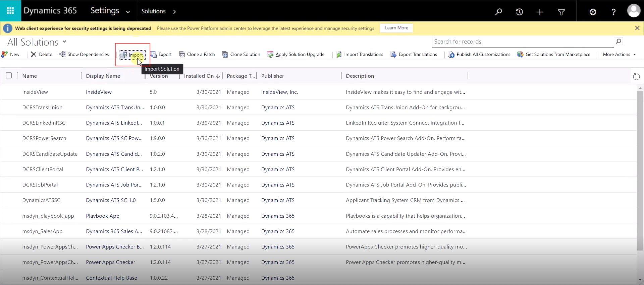
Task: Toggle the select-all checkbox in header
Action: tap(9, 76)
